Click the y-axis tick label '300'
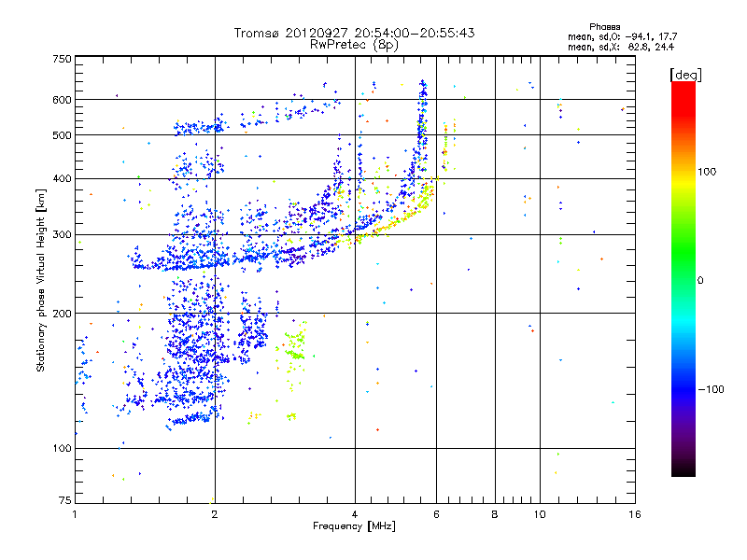The image size is (747, 560). (x=62, y=235)
